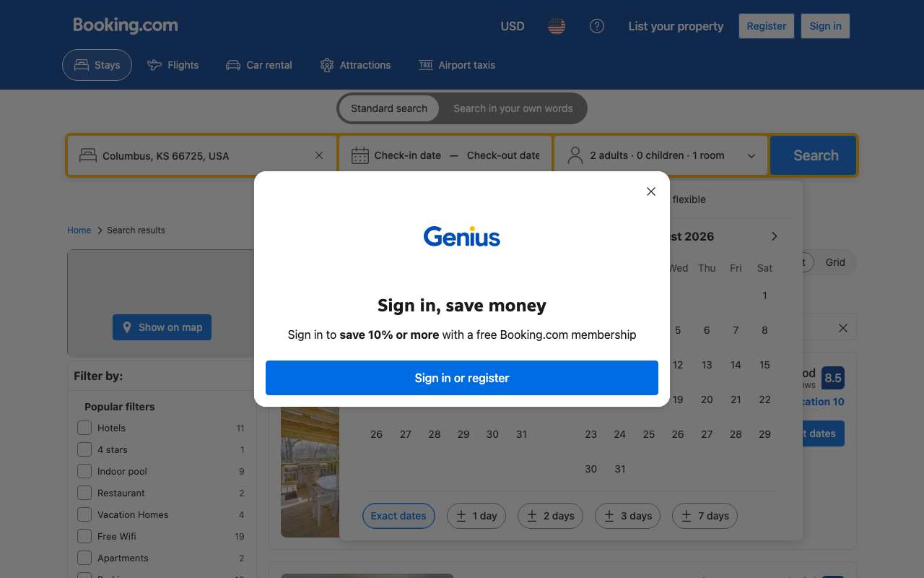Enable the Free Wifi filter checkbox
This screenshot has width=924, height=578.
[x=84, y=536]
